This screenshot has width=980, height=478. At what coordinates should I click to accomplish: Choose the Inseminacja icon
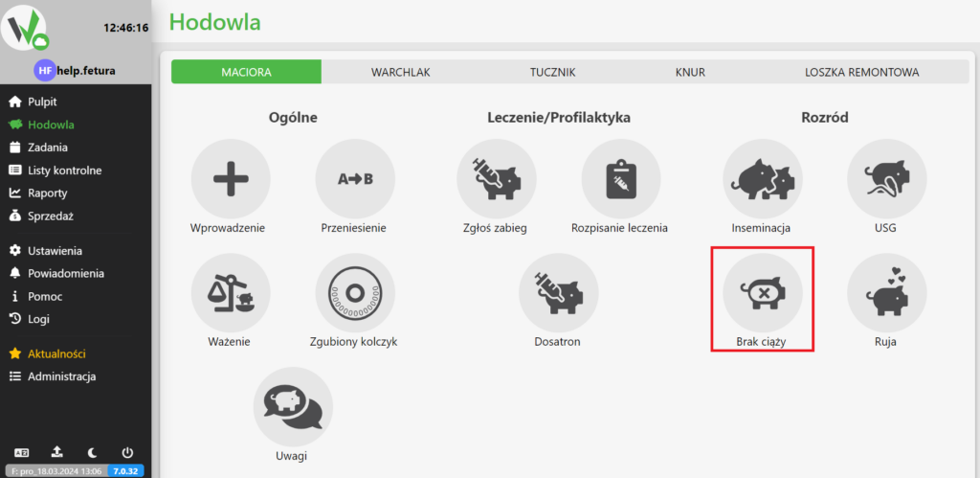click(763, 179)
